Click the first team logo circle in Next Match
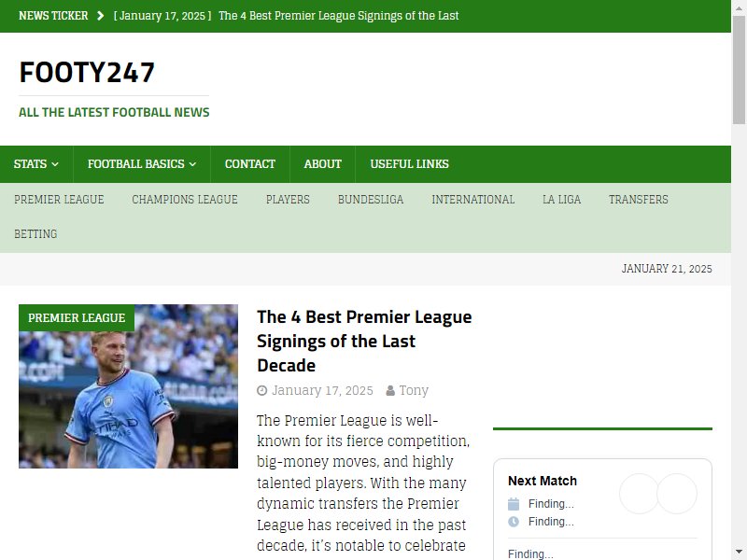The image size is (747, 560). click(x=640, y=494)
